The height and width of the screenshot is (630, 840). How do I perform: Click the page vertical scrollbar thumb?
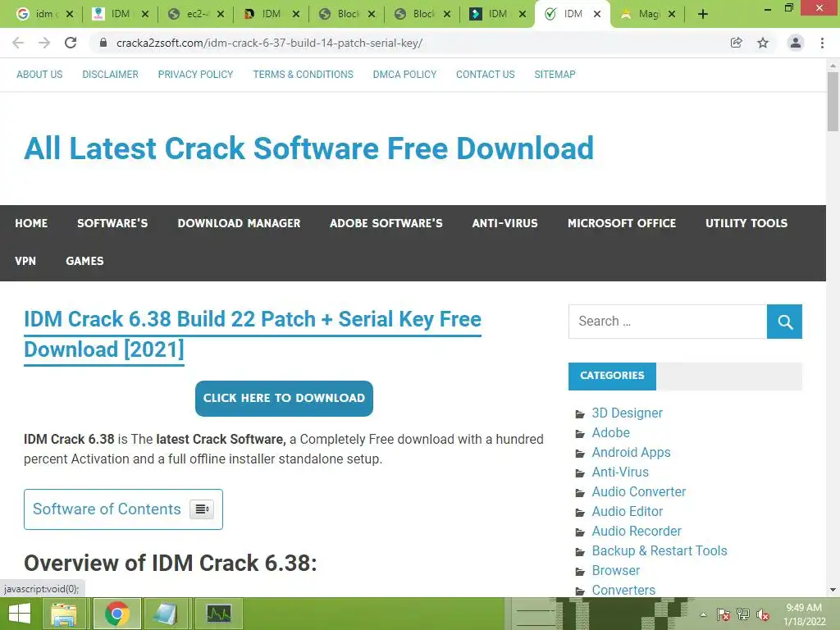coord(833,101)
